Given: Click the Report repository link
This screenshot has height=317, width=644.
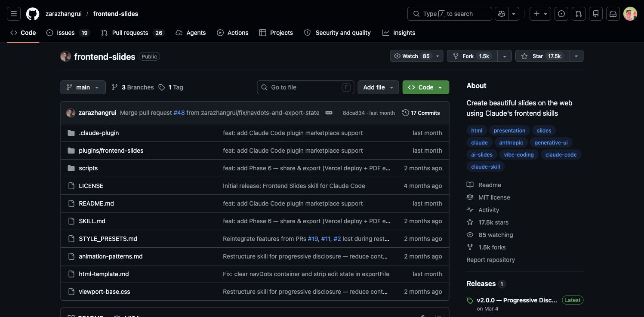Looking at the screenshot, I should coord(490,260).
